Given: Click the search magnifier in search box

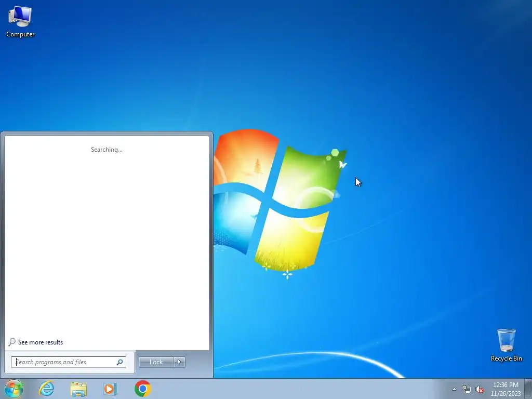Looking at the screenshot, I should 120,362.
